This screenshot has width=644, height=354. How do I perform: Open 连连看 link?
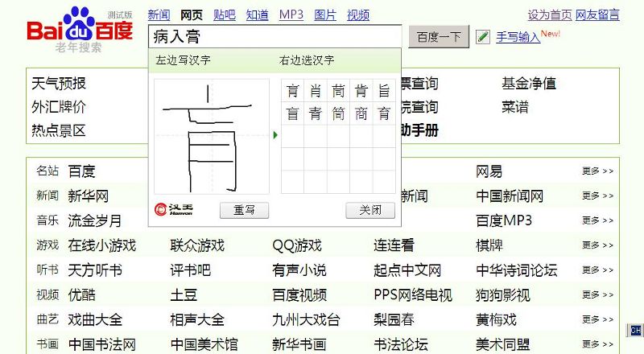394,245
